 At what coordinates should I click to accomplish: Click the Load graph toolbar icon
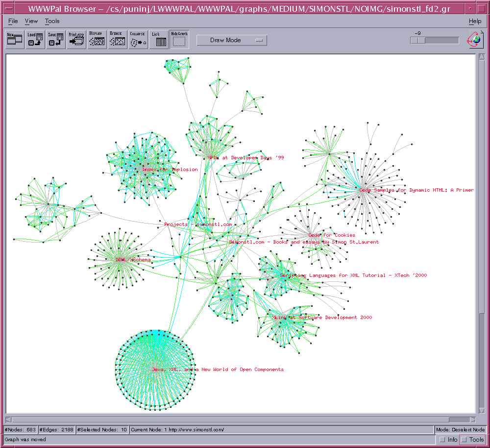pyautogui.click(x=35, y=39)
